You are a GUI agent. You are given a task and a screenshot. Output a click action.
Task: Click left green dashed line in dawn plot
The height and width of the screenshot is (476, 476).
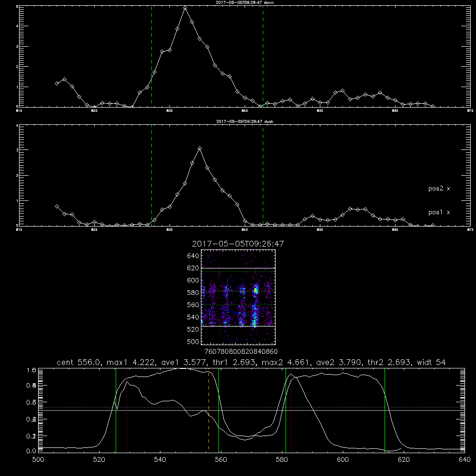pyautogui.click(x=151, y=56)
